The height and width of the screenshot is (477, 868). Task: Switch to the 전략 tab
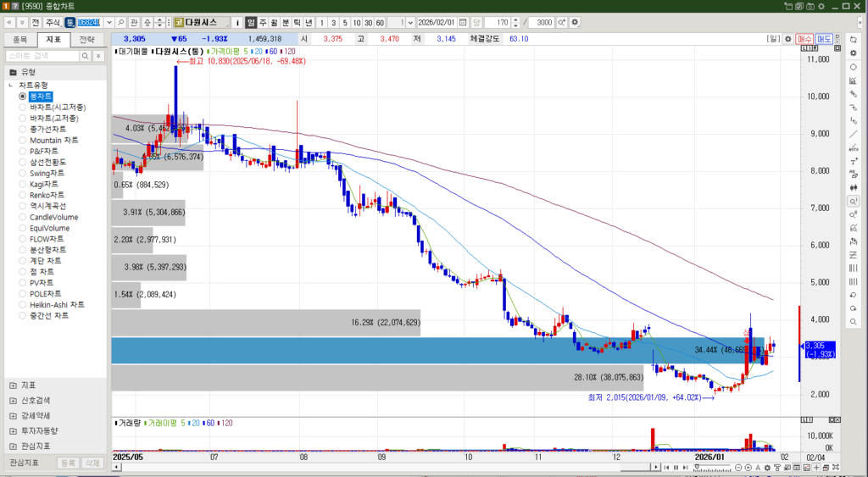coord(86,39)
